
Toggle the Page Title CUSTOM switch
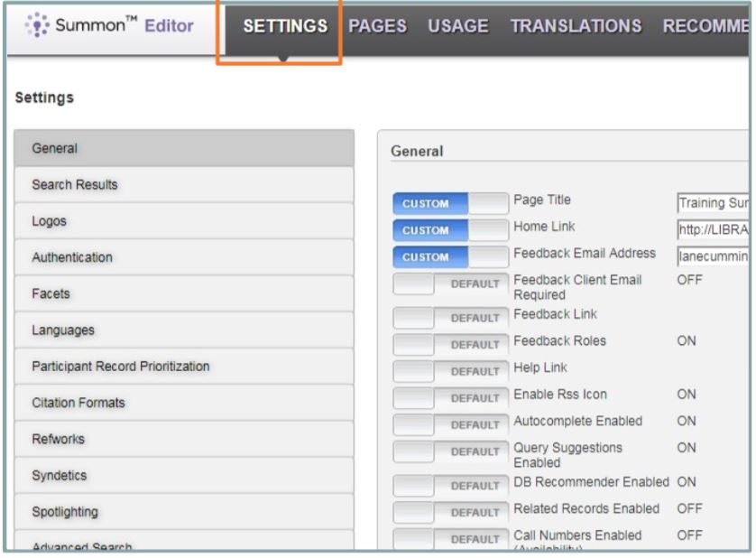450,203
